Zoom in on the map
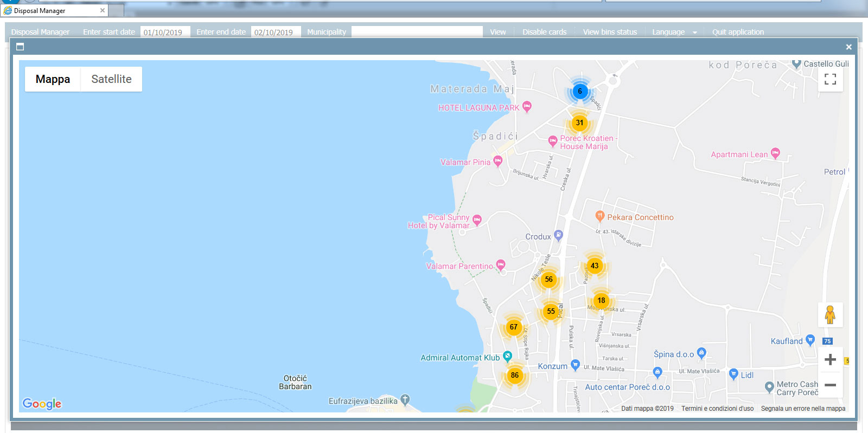This screenshot has height=433, width=868. (x=830, y=359)
